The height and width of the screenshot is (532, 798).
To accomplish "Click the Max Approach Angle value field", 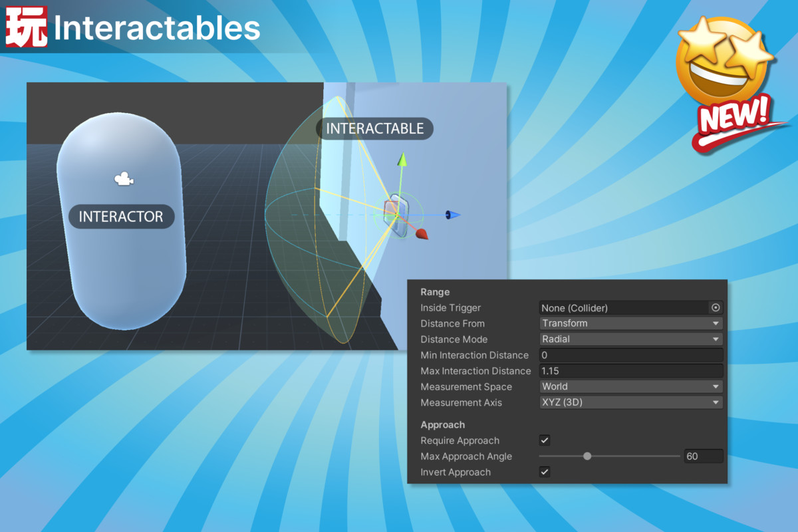I will point(703,456).
